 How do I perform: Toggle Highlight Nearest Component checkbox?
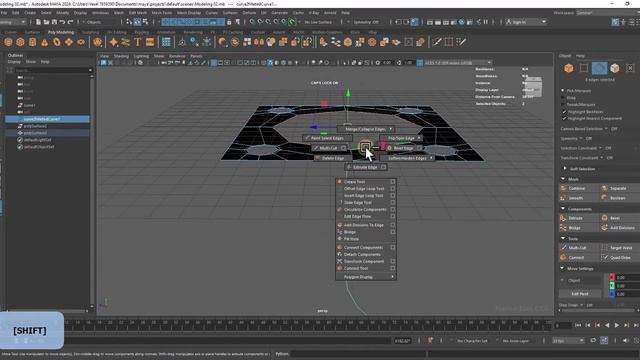pos(564,118)
